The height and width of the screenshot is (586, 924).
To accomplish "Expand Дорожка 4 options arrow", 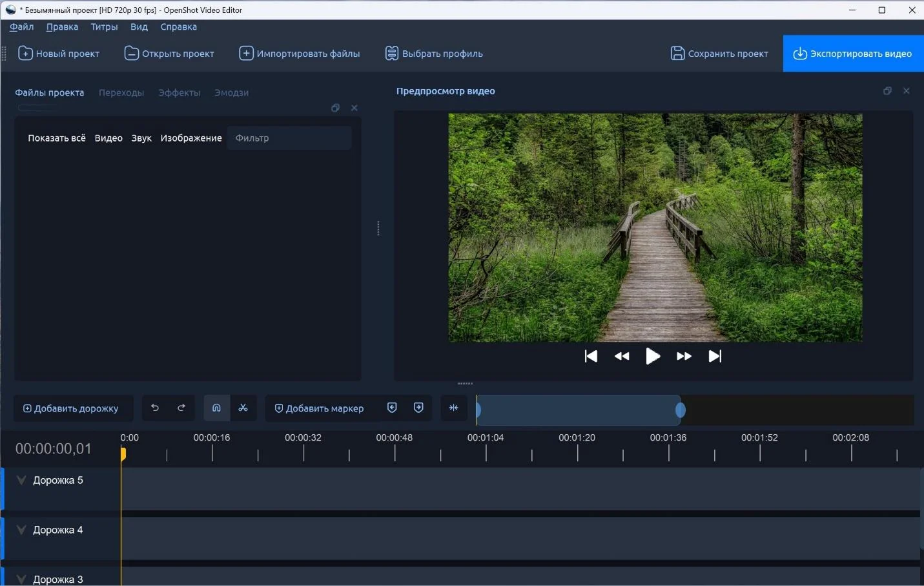I will click(21, 530).
